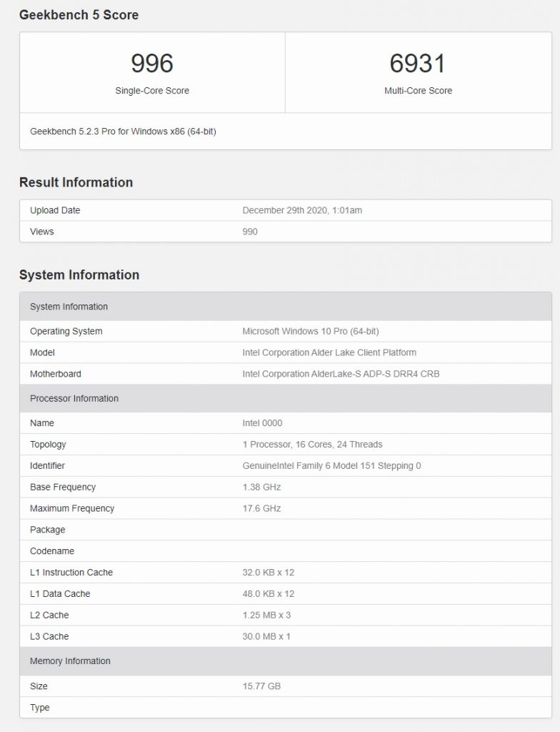This screenshot has width=560, height=732.
Task: Click the 'Identifier' row label
Action: tap(48, 466)
